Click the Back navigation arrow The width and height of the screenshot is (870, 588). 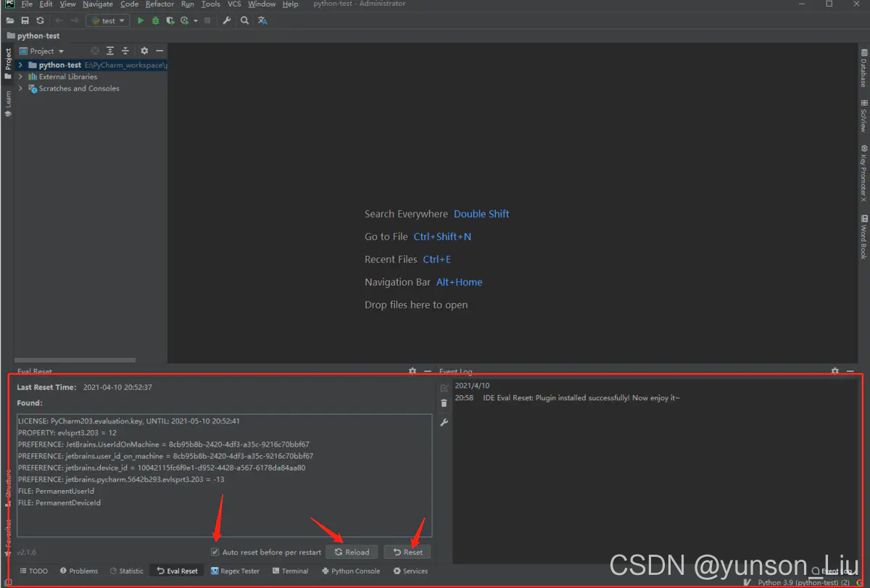click(59, 21)
